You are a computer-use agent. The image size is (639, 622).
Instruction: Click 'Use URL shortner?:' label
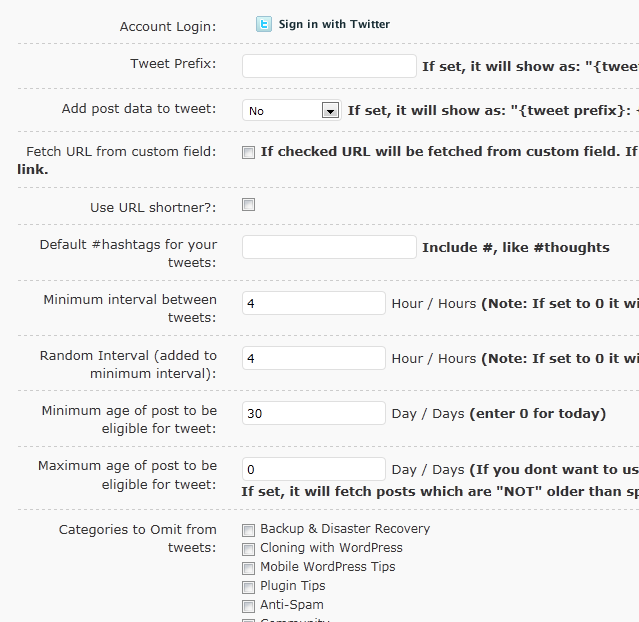(x=153, y=207)
